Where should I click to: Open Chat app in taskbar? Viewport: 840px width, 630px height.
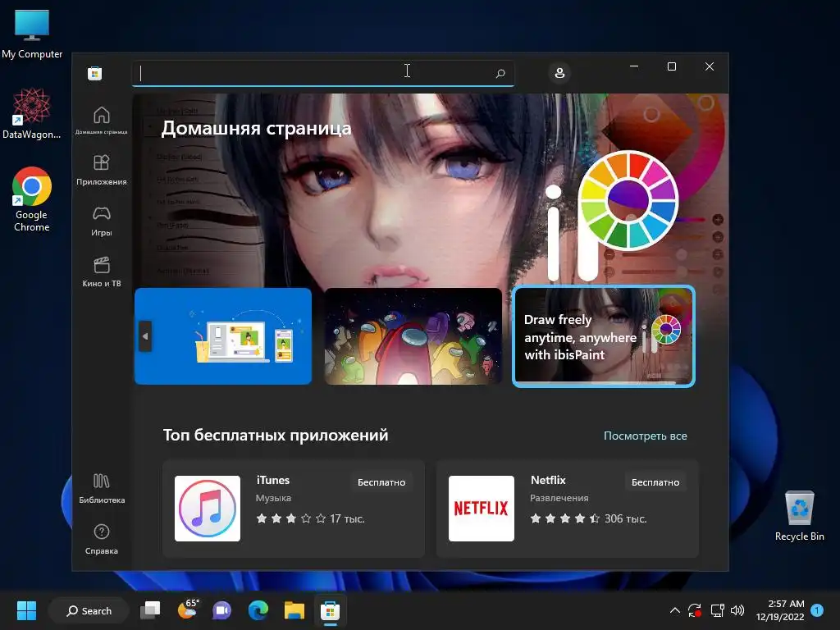pyautogui.click(x=221, y=610)
